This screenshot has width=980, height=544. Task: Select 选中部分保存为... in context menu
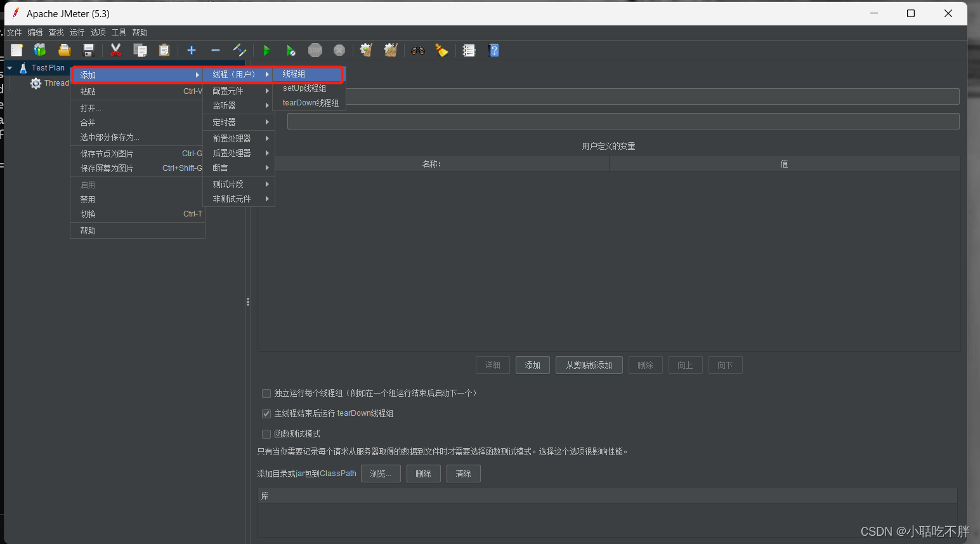point(138,138)
